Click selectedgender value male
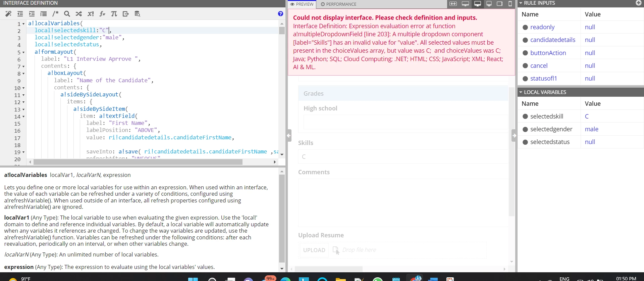The width and height of the screenshot is (644, 281). pos(591,129)
